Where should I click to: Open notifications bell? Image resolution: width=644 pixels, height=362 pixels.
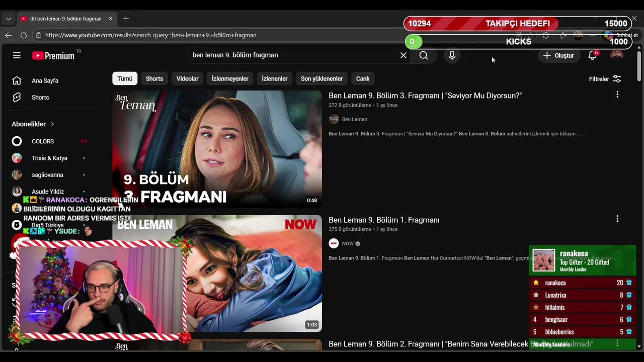(x=592, y=55)
